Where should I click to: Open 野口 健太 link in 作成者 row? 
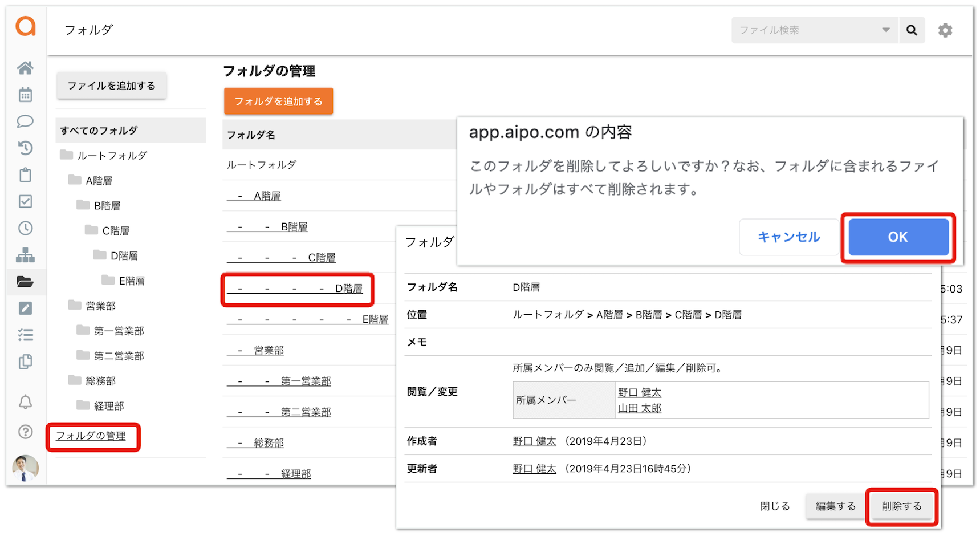click(534, 441)
